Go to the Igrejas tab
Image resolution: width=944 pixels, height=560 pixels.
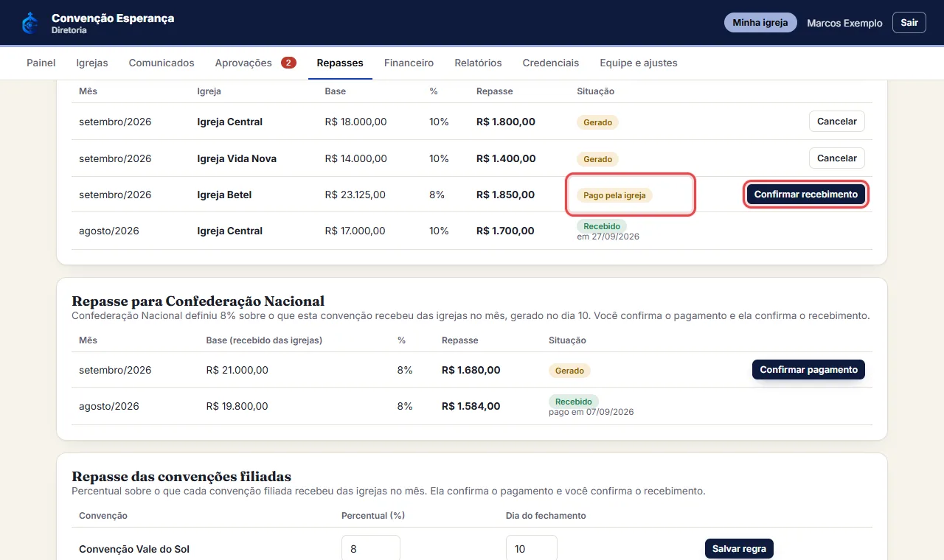point(92,63)
